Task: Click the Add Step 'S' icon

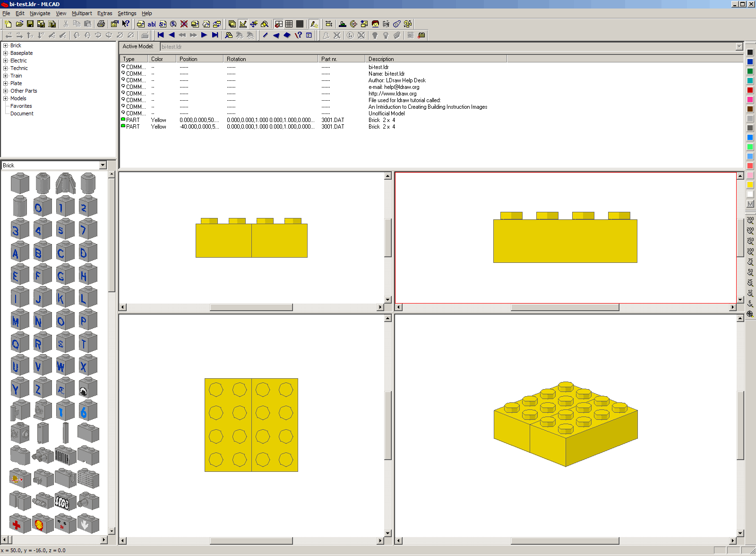Action: pyautogui.click(x=163, y=24)
